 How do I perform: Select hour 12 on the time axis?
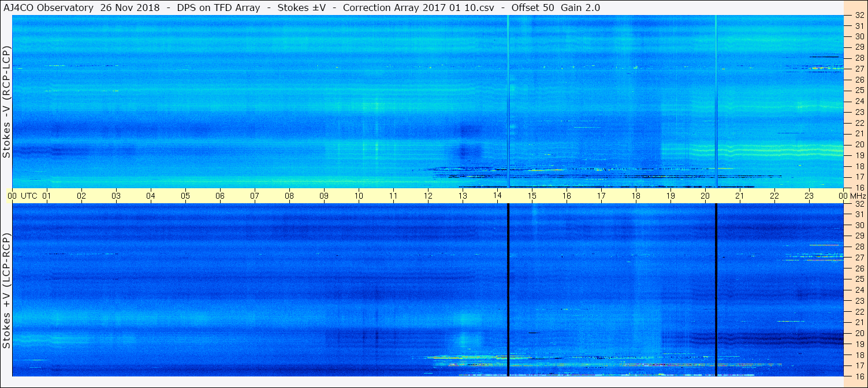[x=428, y=196]
